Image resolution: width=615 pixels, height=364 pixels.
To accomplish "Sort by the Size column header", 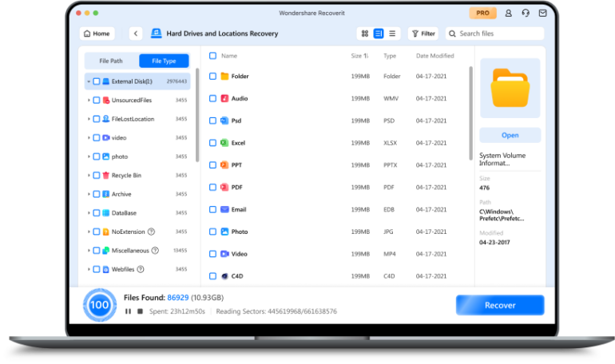I will pos(359,56).
